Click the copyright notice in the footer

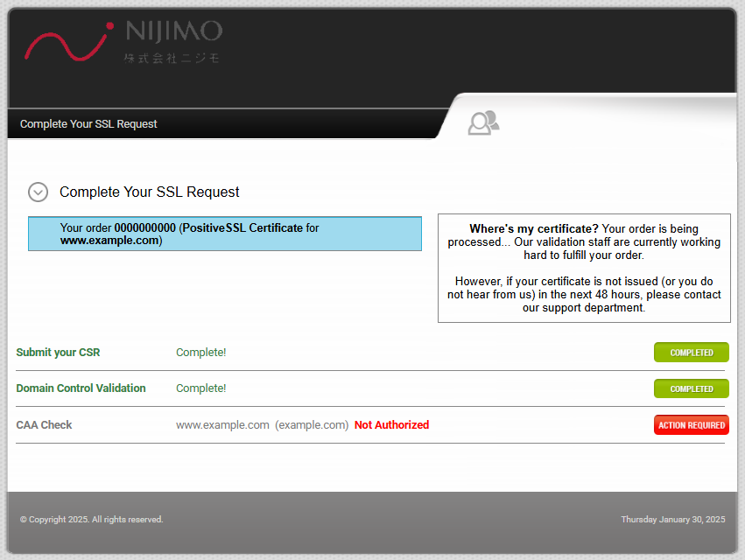pyautogui.click(x=91, y=520)
